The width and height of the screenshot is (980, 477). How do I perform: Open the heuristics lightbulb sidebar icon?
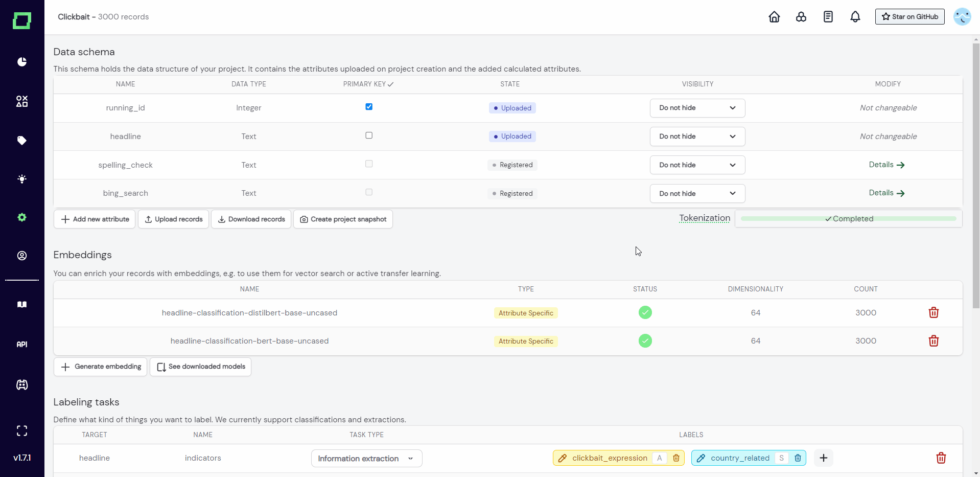[22, 179]
